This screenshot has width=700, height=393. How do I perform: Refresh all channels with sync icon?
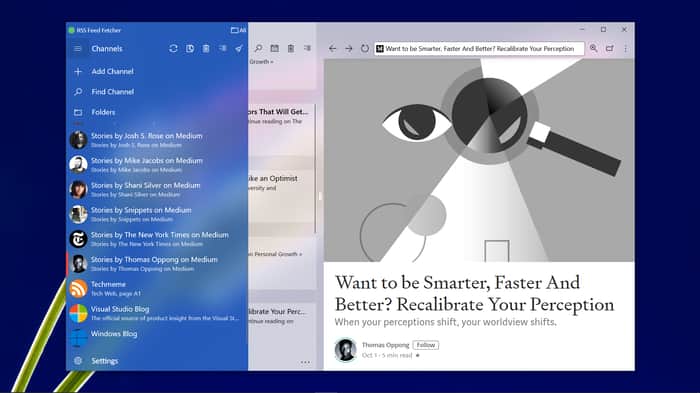point(173,49)
